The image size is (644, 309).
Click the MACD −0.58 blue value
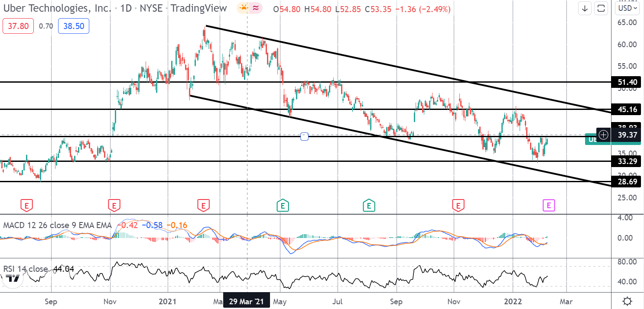pos(152,225)
